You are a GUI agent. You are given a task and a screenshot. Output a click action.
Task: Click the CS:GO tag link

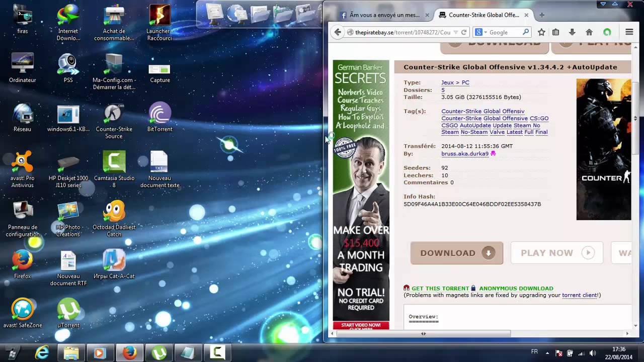point(539,118)
